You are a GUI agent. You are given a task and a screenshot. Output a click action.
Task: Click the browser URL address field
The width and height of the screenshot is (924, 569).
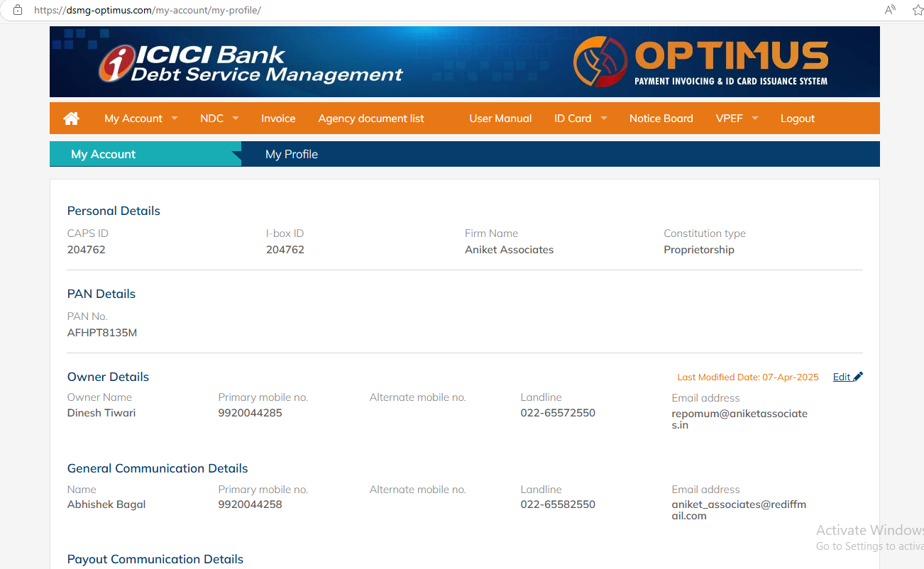pos(426,10)
